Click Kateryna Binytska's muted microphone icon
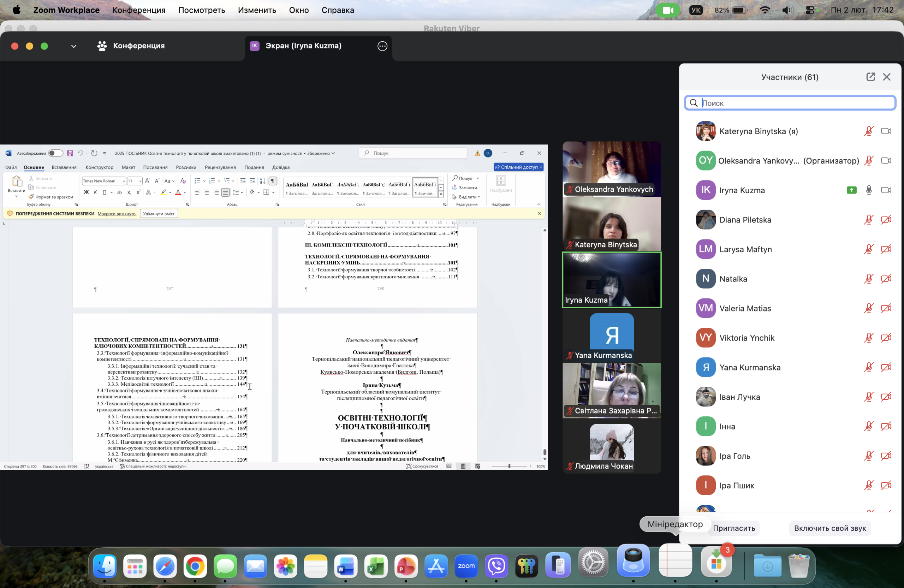Viewport: 904px width, 588px height. click(x=868, y=131)
